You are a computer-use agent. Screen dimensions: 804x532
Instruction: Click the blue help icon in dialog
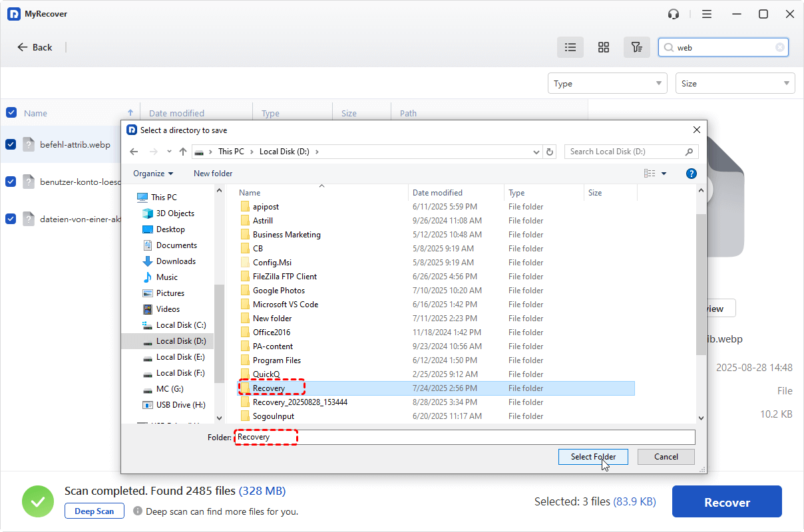(x=691, y=174)
